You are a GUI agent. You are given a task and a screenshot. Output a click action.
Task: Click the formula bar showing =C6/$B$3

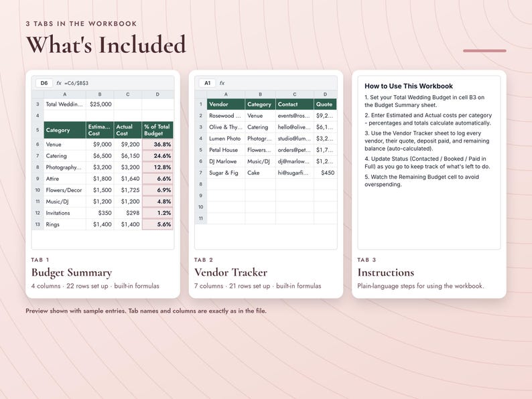tap(76, 83)
